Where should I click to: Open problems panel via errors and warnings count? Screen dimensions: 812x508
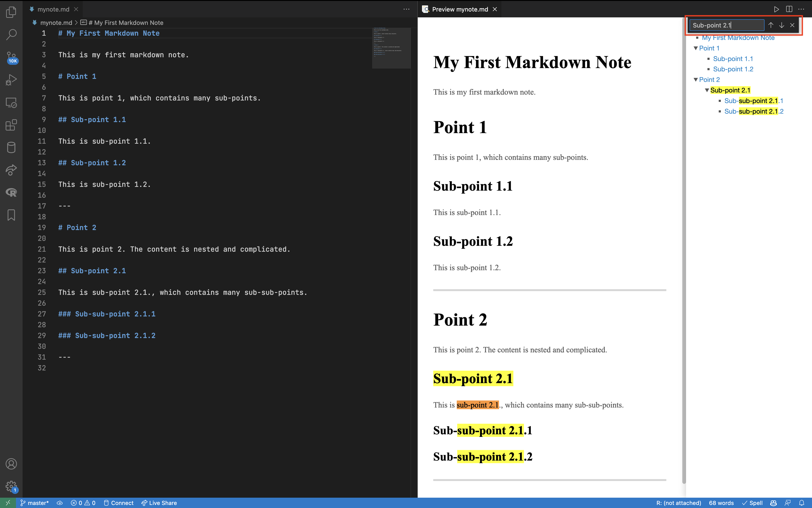pyautogui.click(x=83, y=503)
